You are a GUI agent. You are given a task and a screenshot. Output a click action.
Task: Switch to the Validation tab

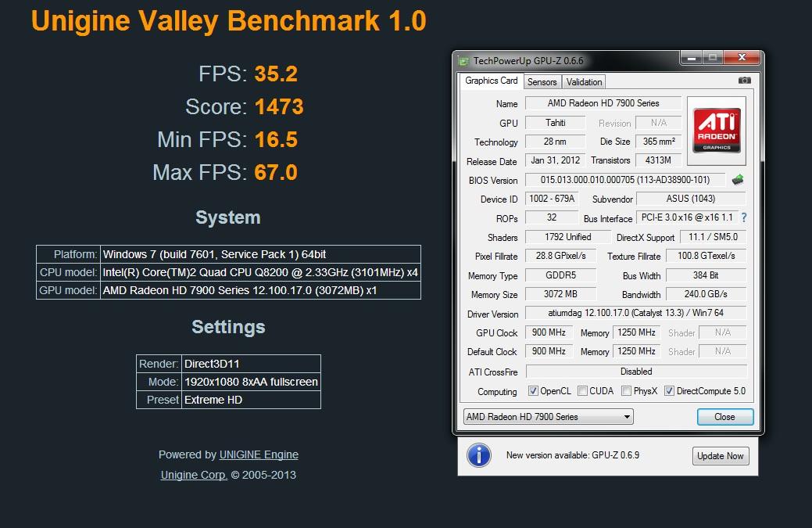(584, 82)
